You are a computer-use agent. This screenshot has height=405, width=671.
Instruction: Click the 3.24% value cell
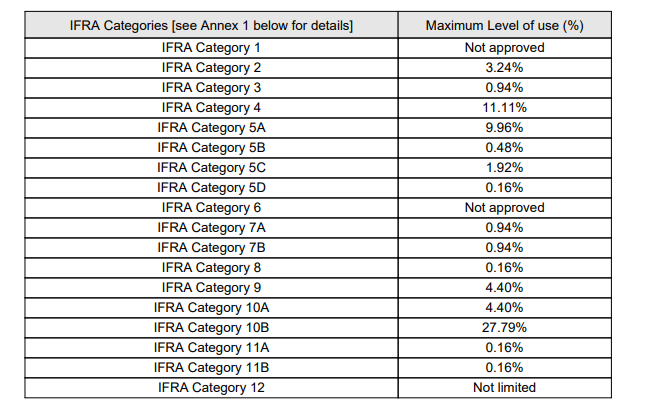point(504,68)
